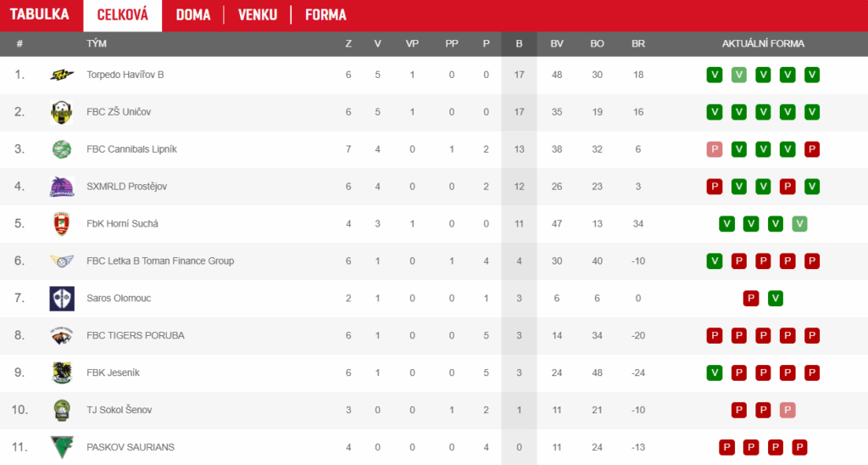868x465 pixels.
Task: Open the Saros Olomouc team name link
Action: click(x=119, y=299)
